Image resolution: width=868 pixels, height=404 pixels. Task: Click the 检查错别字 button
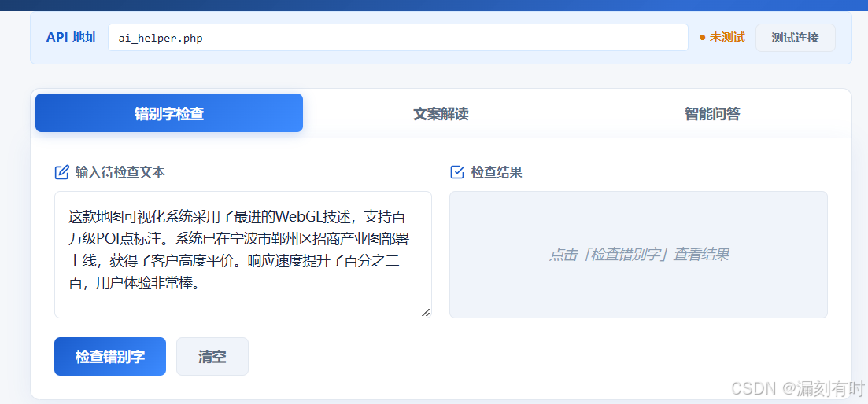(x=110, y=357)
